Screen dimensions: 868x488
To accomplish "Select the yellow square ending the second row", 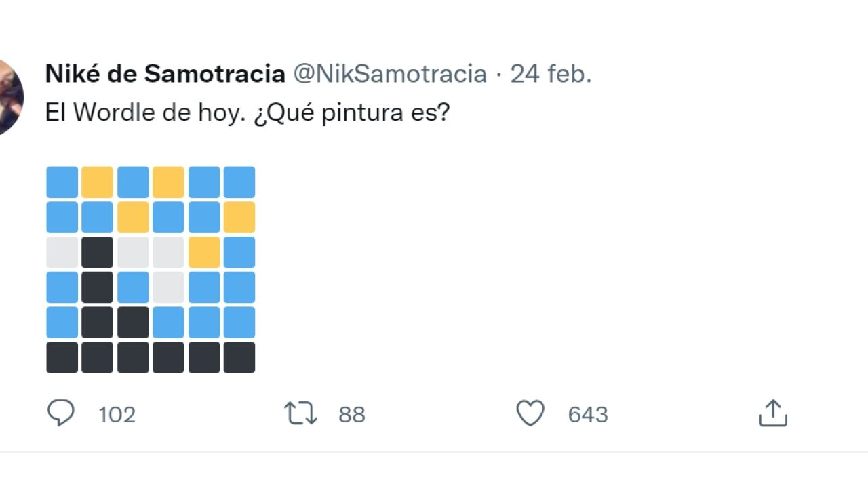I will (x=239, y=217).
